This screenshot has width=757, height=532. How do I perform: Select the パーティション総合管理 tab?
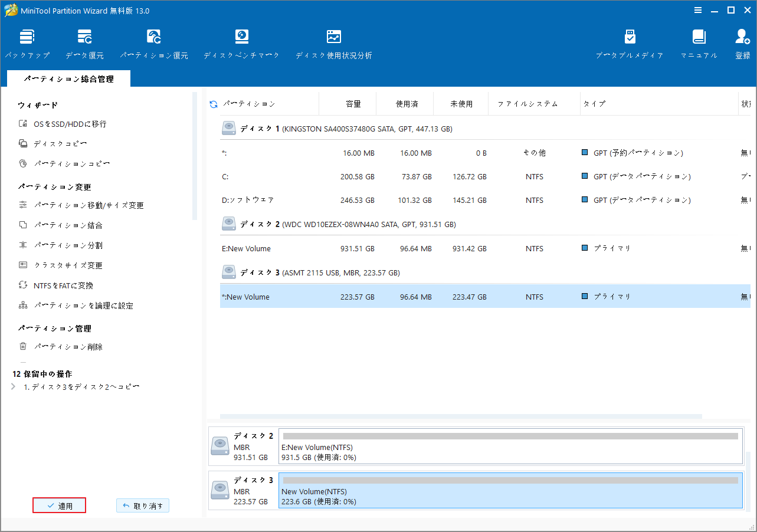click(x=68, y=78)
